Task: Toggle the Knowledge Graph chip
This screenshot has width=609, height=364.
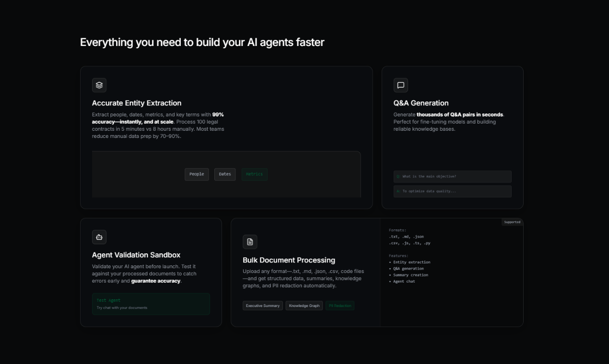Action: tap(304, 306)
